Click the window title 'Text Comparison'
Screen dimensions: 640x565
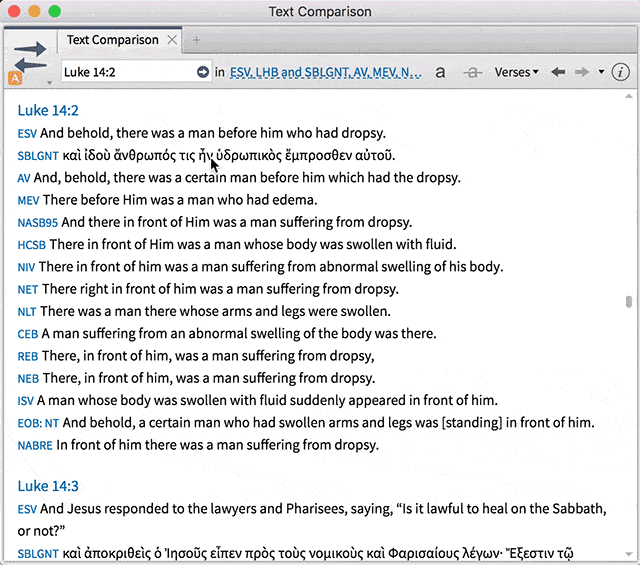click(x=320, y=11)
